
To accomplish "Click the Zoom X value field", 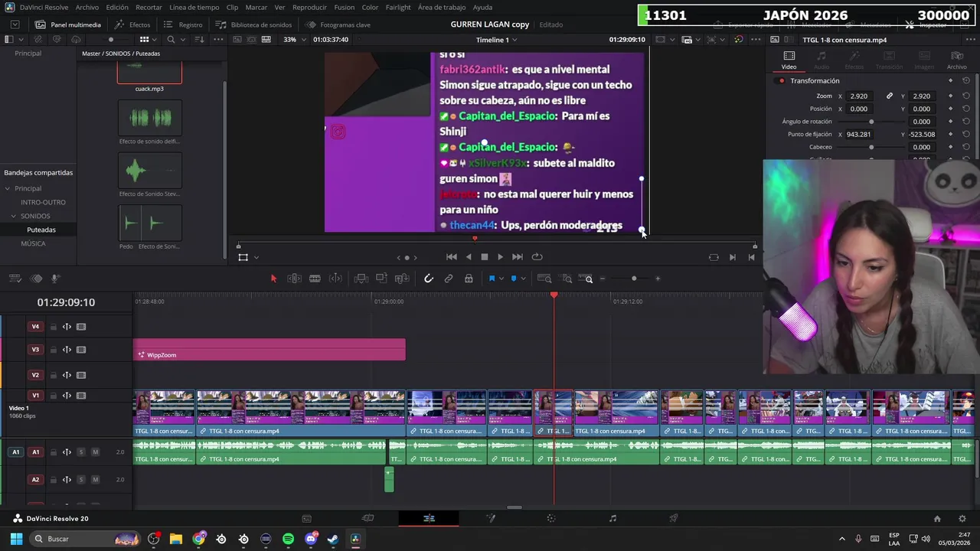I will [859, 96].
